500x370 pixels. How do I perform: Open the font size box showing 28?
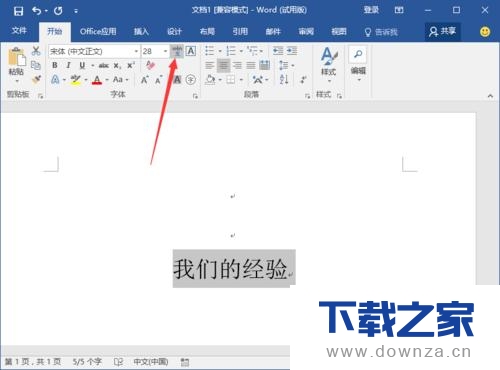click(x=155, y=51)
